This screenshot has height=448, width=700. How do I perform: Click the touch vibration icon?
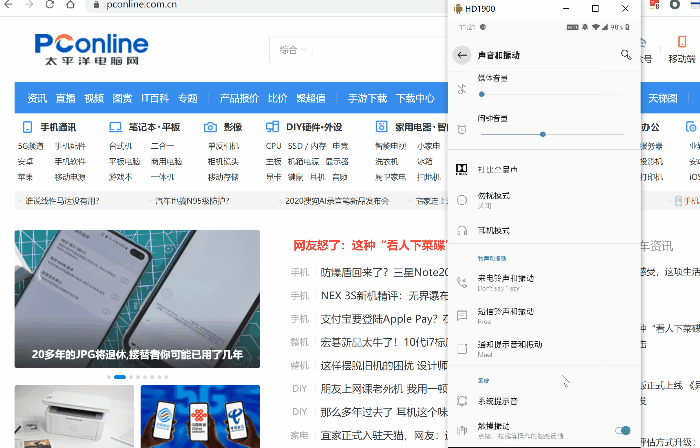pyautogui.click(x=462, y=430)
